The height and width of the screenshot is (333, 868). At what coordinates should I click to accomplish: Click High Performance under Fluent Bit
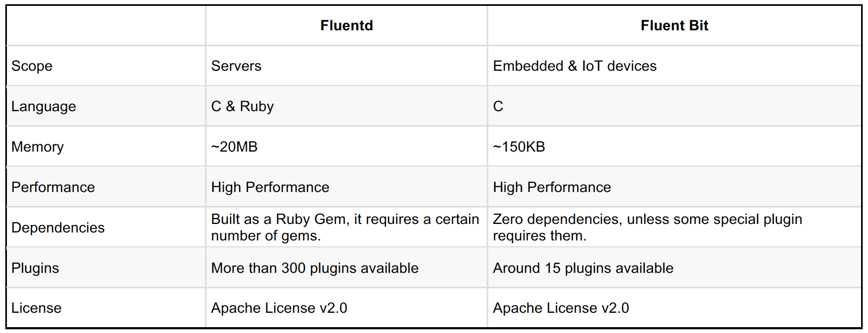coord(552,187)
